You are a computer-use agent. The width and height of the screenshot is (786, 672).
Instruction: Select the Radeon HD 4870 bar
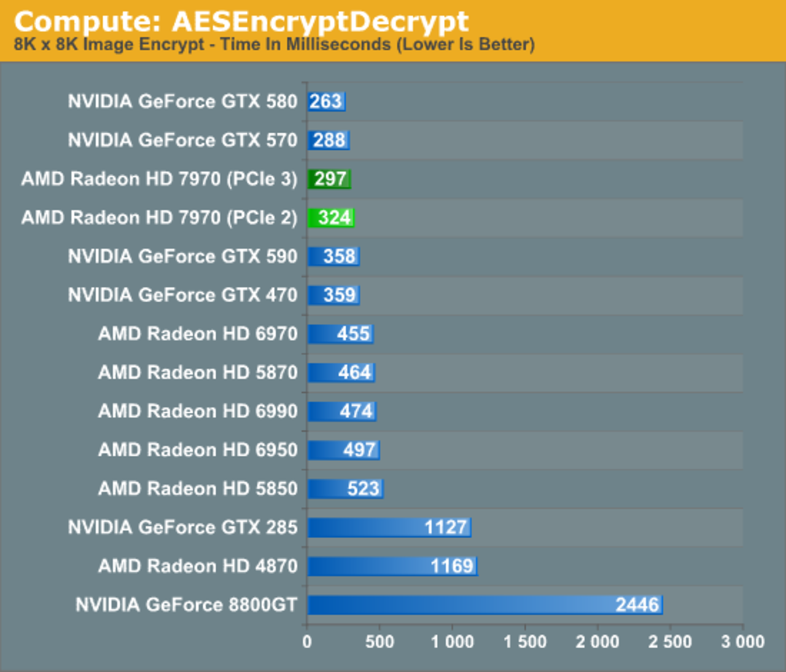point(392,566)
